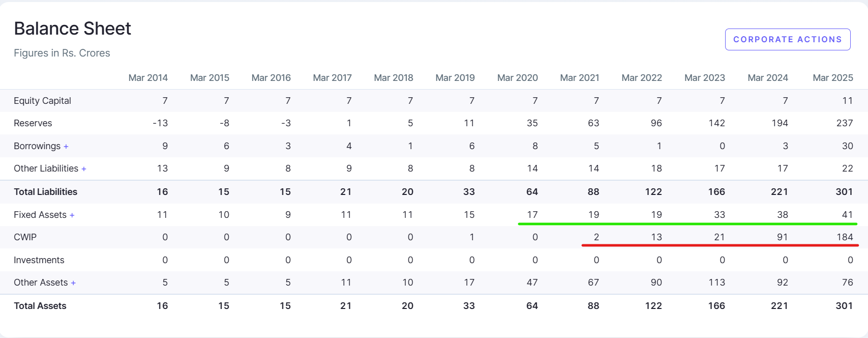Click the Balance Sheet heading
The height and width of the screenshot is (338, 868).
coord(73,29)
